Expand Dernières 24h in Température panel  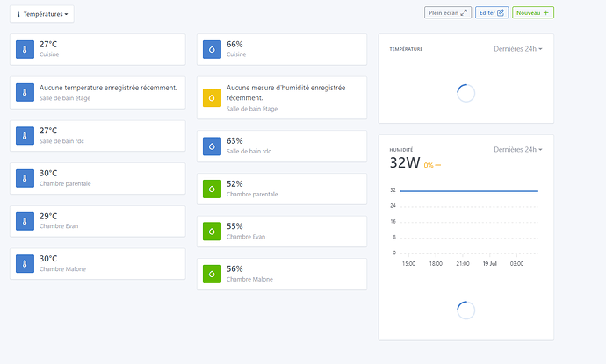518,49
